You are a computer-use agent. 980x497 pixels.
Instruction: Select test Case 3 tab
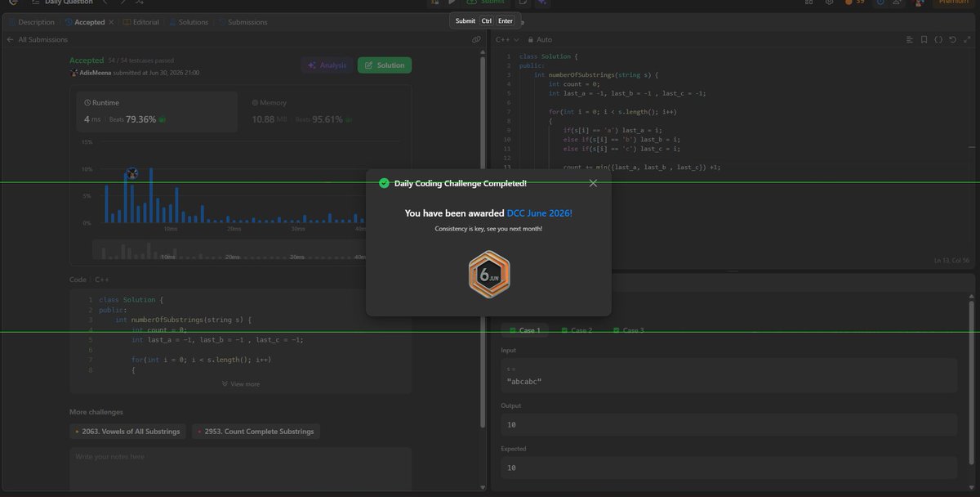(629, 330)
